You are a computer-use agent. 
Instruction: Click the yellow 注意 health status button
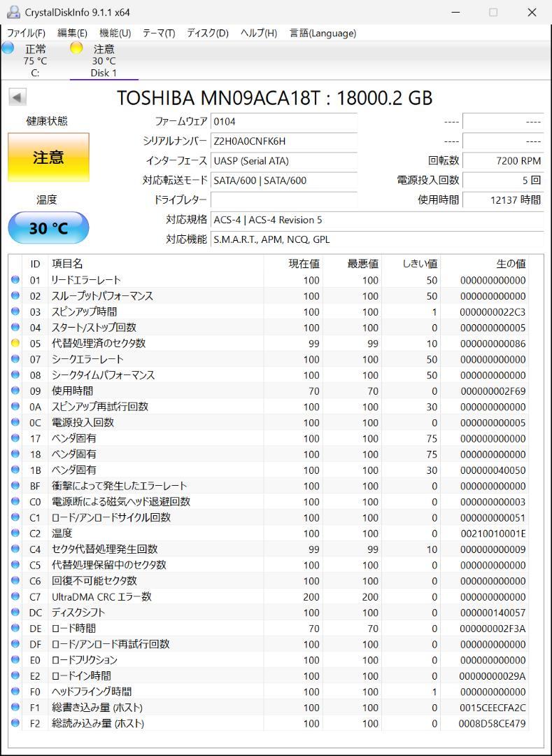[49, 157]
